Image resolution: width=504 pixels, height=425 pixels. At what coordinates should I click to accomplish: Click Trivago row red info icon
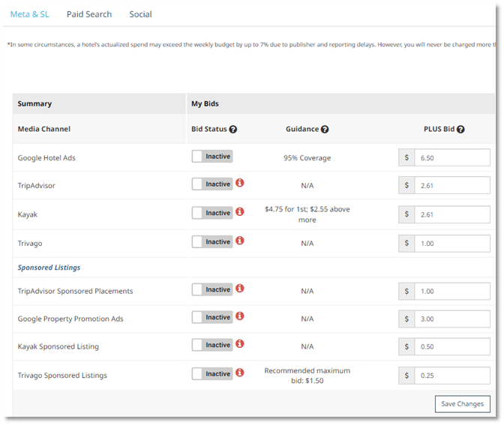point(240,241)
